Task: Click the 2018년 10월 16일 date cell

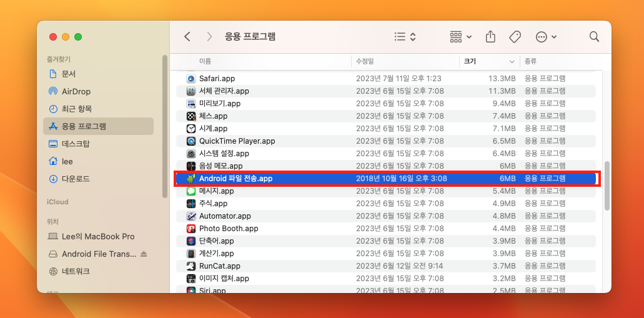Action: (401, 179)
